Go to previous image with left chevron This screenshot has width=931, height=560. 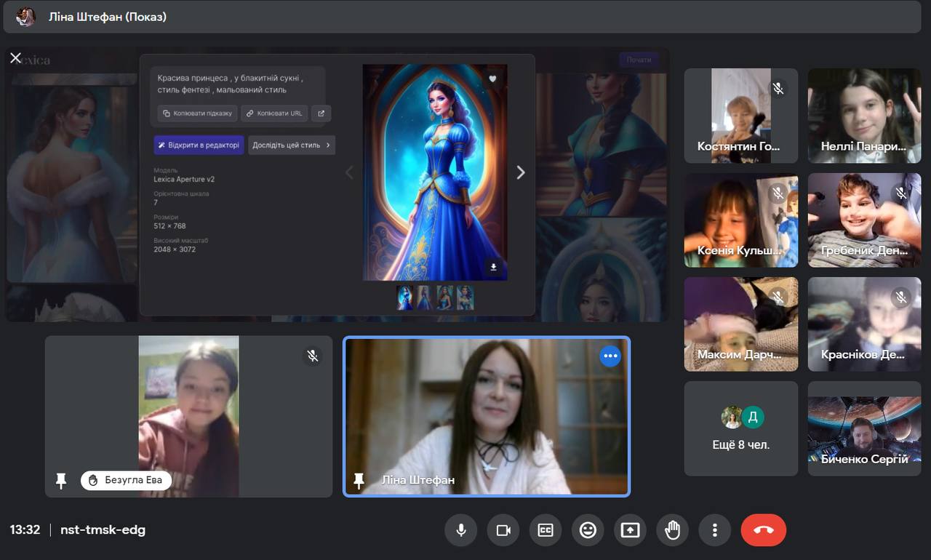click(x=349, y=172)
